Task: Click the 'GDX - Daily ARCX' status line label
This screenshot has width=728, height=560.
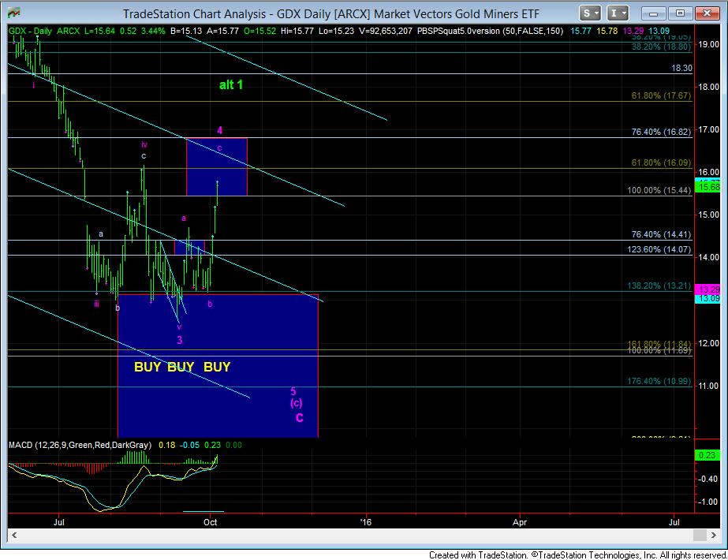Action: pyautogui.click(x=44, y=31)
